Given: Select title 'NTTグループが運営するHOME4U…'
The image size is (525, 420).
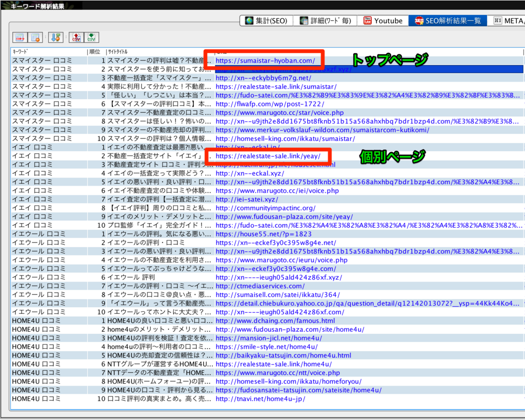Looking at the screenshot, I should [159, 365].
